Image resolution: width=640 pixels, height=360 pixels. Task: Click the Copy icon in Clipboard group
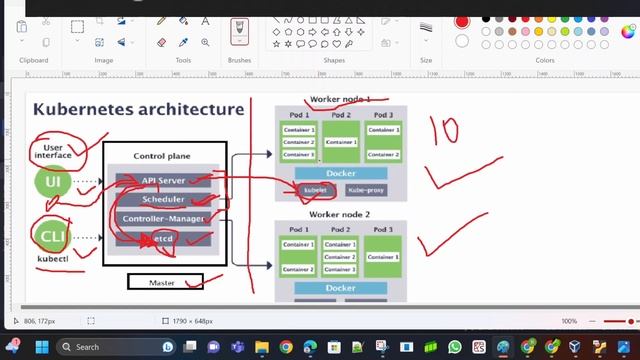point(46,42)
